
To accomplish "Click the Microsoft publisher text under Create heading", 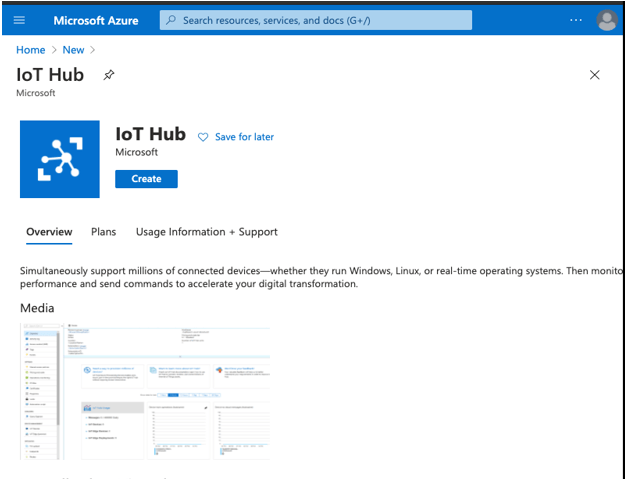I will pyautogui.click(x=136, y=152).
